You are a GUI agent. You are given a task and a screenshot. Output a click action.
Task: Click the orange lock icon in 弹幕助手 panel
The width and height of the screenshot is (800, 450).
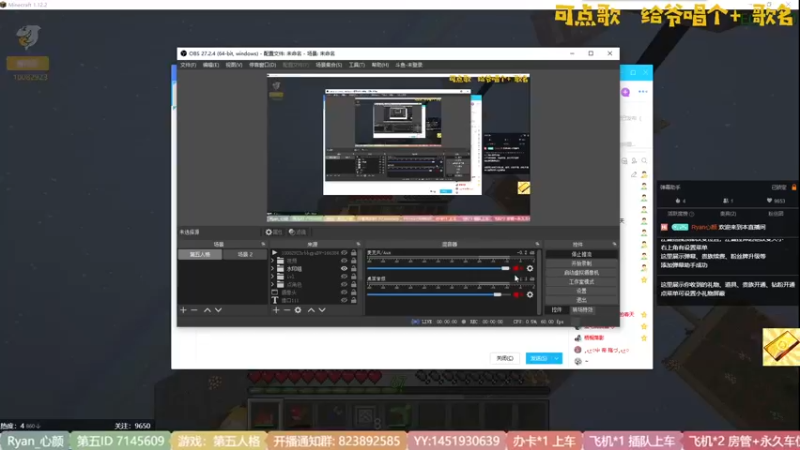794,187
